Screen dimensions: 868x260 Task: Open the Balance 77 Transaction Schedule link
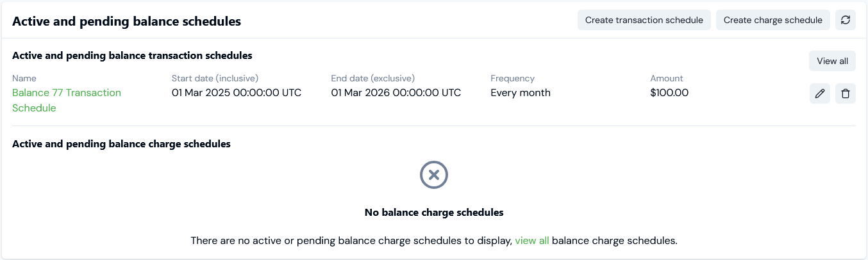click(67, 101)
